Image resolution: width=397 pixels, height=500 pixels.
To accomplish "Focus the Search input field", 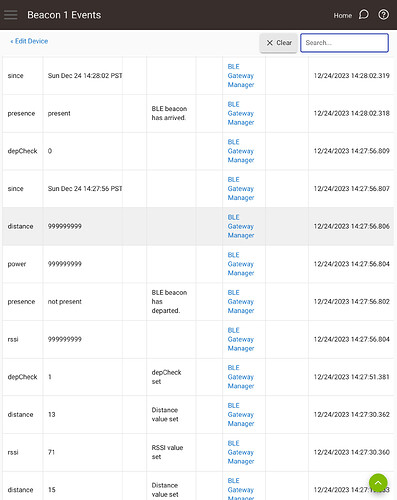I will tap(344, 43).
